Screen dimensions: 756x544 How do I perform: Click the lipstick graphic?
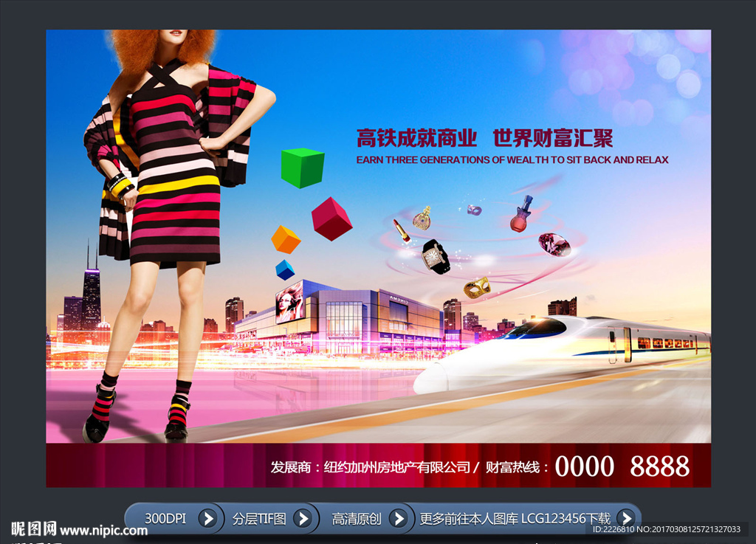(x=402, y=231)
